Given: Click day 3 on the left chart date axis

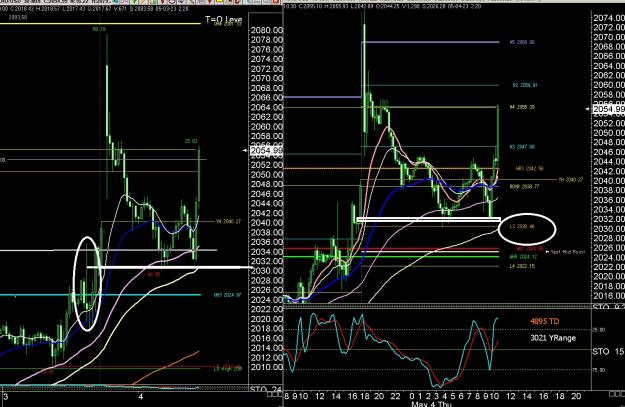Looking at the screenshot, I should pos(6,397).
